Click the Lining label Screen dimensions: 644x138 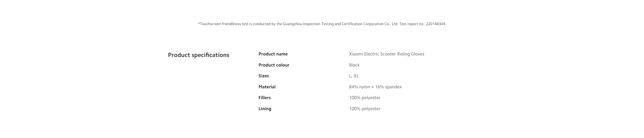265,109
